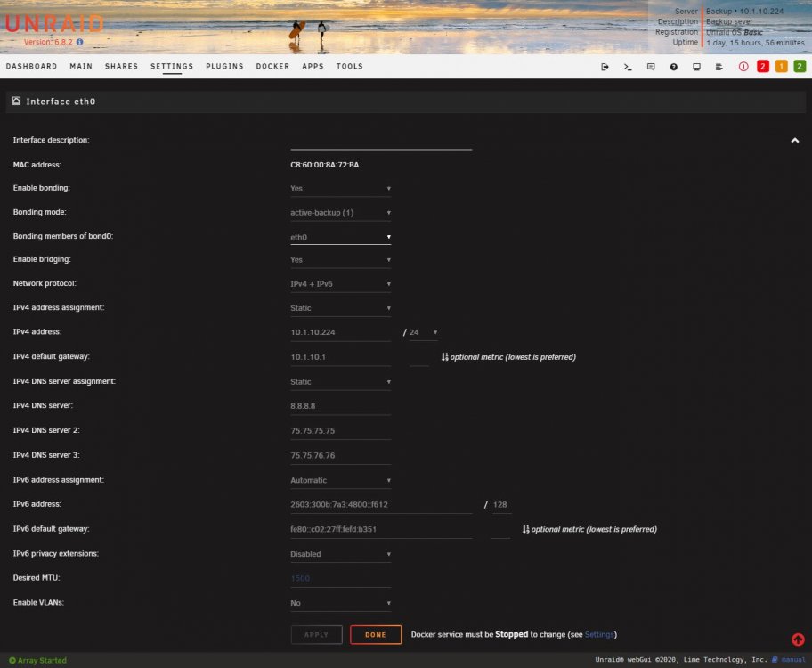The width and height of the screenshot is (812, 668).
Task: Open the system log icon
Action: click(719, 67)
